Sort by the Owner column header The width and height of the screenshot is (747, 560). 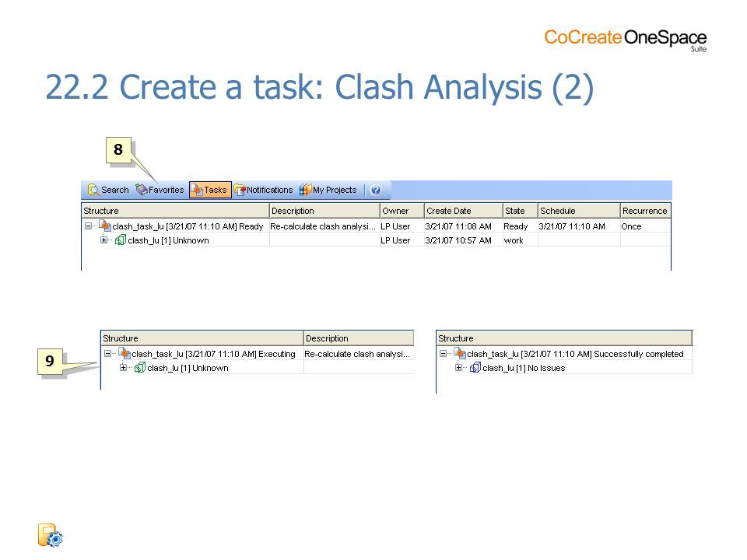pos(402,211)
